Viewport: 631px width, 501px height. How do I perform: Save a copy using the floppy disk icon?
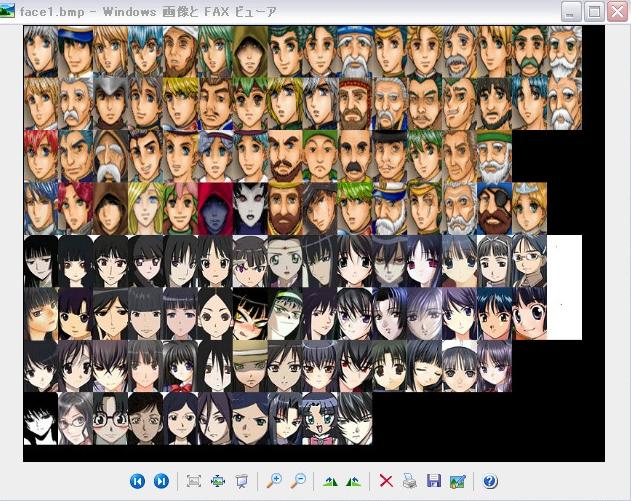pyautogui.click(x=434, y=480)
